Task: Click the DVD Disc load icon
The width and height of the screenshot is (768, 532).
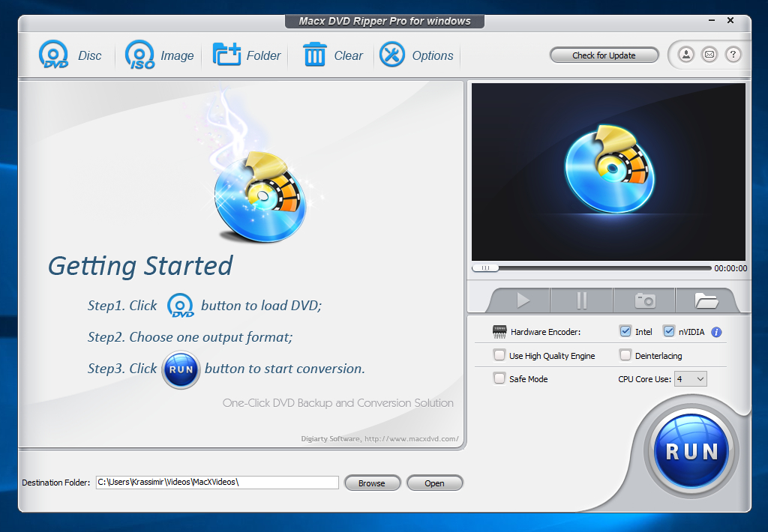Action: 54,55
